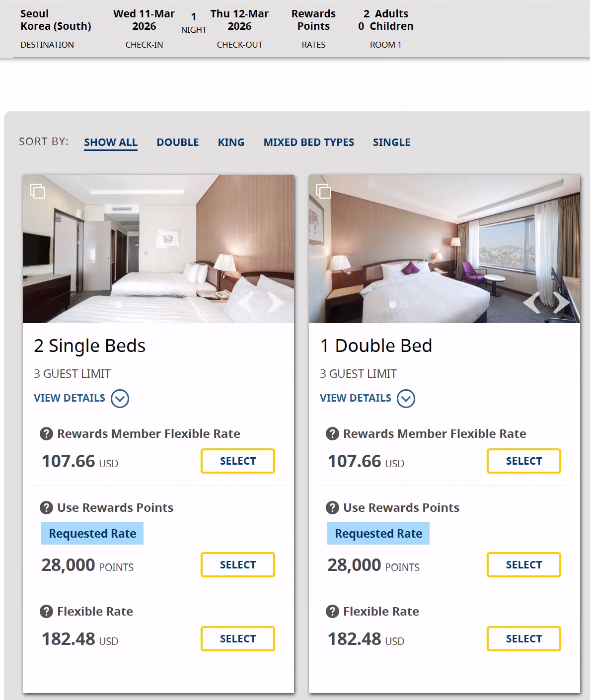Expand View Details for 1 Double Bed
The image size is (590, 700).
(x=406, y=399)
